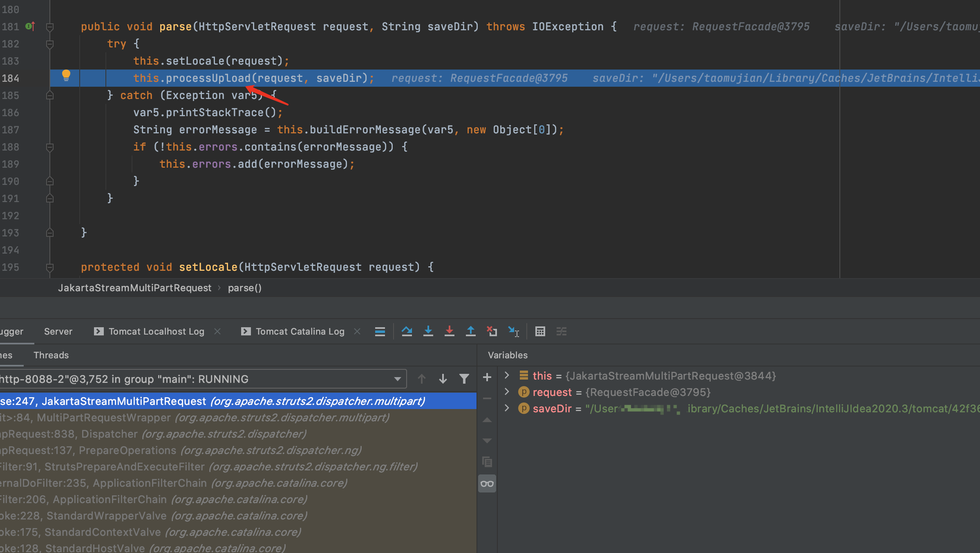Switch to the Server tab
The image size is (980, 553).
click(58, 331)
